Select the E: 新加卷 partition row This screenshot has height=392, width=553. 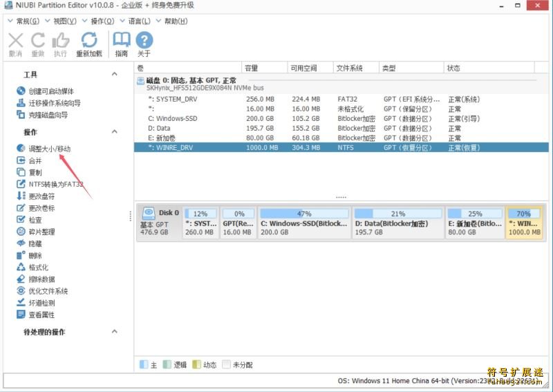click(341, 138)
